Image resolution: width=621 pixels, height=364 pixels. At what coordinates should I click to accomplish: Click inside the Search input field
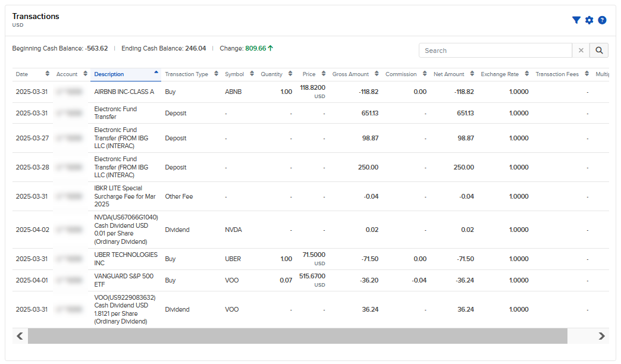click(x=494, y=50)
